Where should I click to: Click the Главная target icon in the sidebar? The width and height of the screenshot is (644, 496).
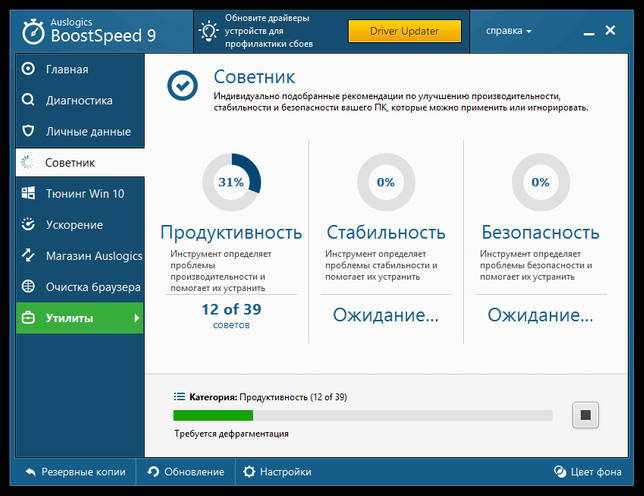(28, 69)
